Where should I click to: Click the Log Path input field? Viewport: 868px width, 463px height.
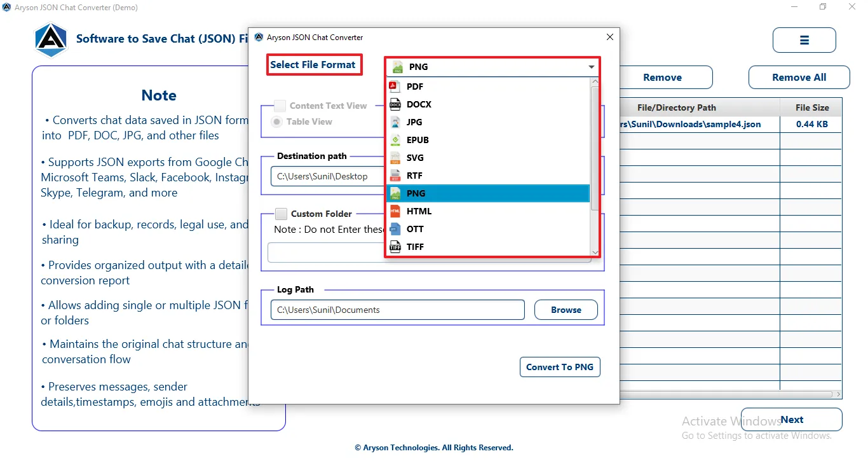click(x=398, y=310)
